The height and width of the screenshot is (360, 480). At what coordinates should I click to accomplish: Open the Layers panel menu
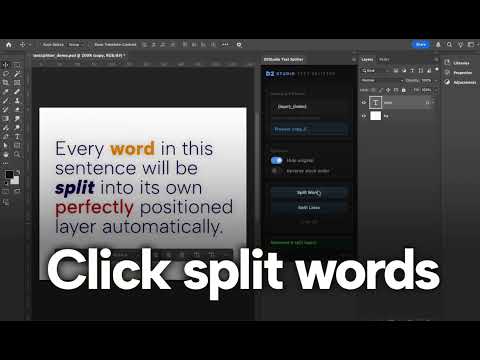tap(436, 59)
